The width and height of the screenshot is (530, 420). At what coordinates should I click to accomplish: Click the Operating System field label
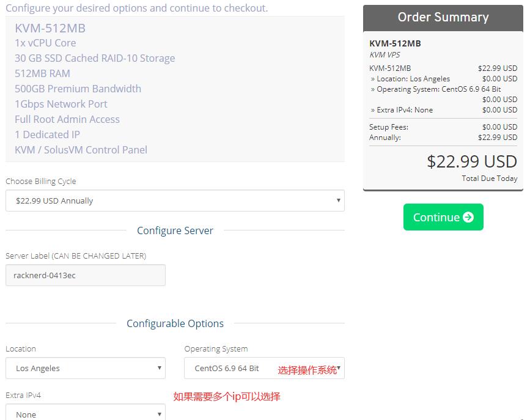(216, 348)
